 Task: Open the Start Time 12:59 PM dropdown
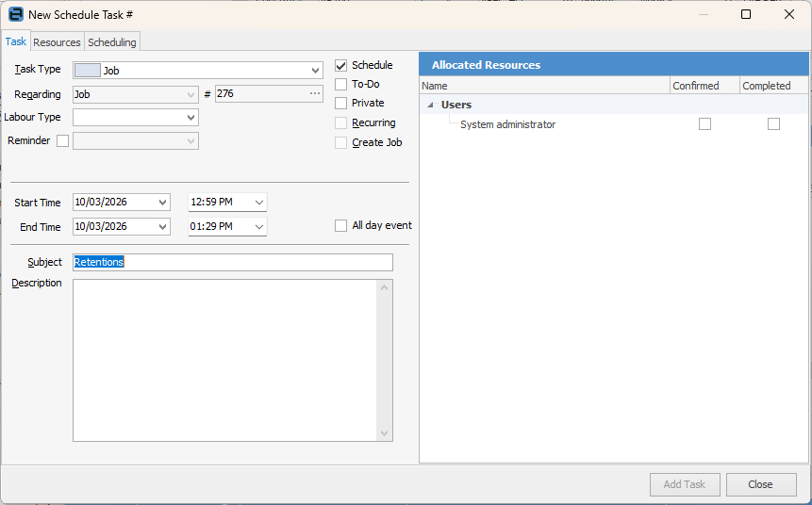point(259,203)
